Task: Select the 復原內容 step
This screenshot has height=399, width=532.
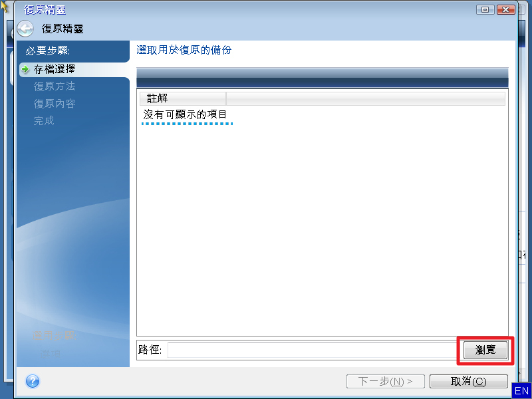Action: pos(55,104)
